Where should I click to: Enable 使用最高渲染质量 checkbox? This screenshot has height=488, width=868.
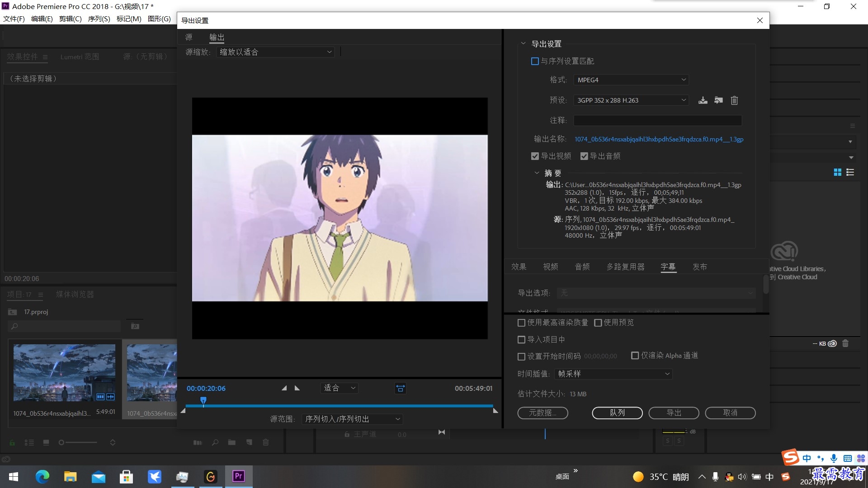click(x=521, y=323)
